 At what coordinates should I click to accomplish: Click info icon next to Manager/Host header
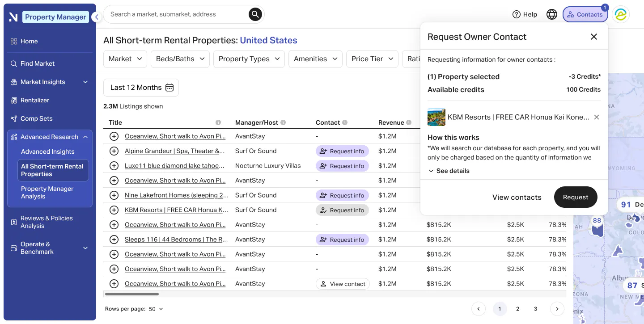coord(283,122)
